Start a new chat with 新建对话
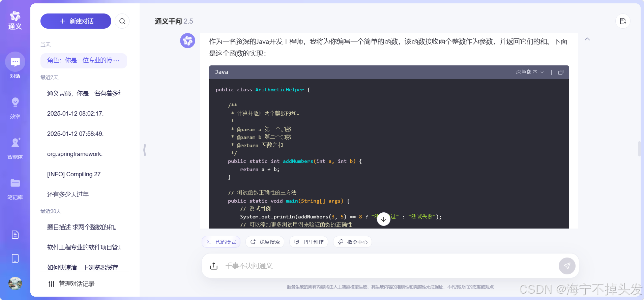 (76, 21)
